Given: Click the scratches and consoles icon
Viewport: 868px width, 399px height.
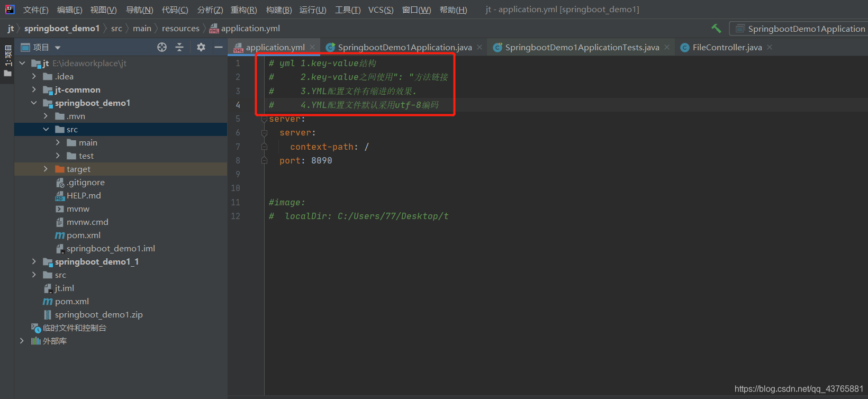Looking at the screenshot, I should tap(36, 328).
